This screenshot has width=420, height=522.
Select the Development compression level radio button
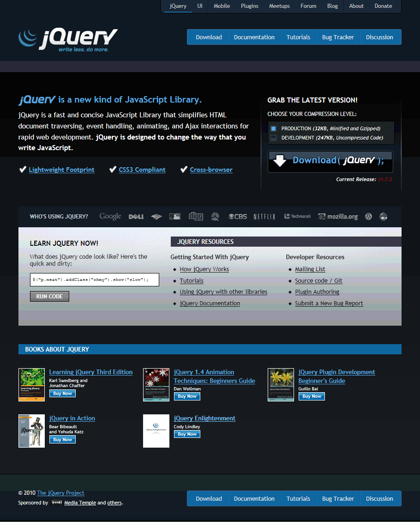(x=273, y=138)
